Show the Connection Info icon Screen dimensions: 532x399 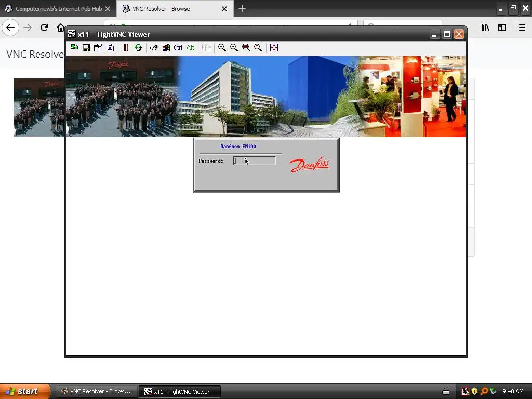click(110, 48)
